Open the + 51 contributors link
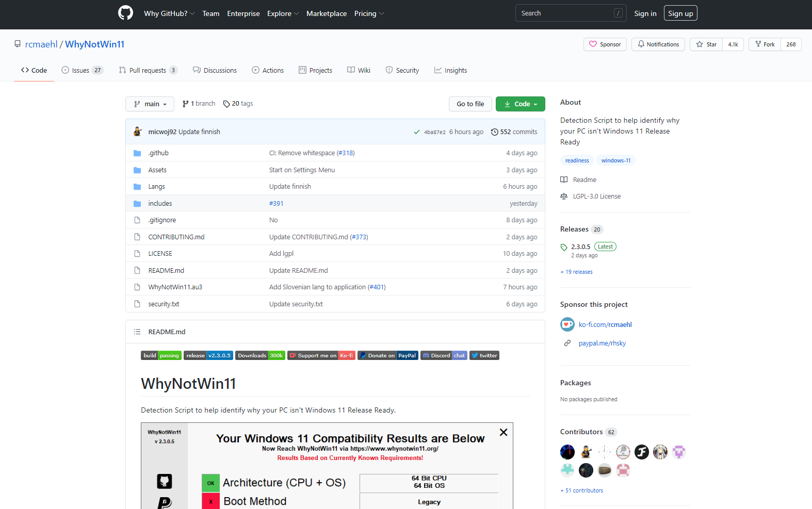Screen dimensions: 812x509 point(581,490)
